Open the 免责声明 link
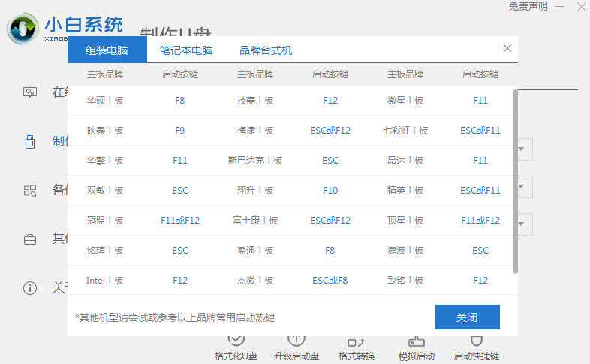The height and width of the screenshot is (364, 590). [x=528, y=6]
